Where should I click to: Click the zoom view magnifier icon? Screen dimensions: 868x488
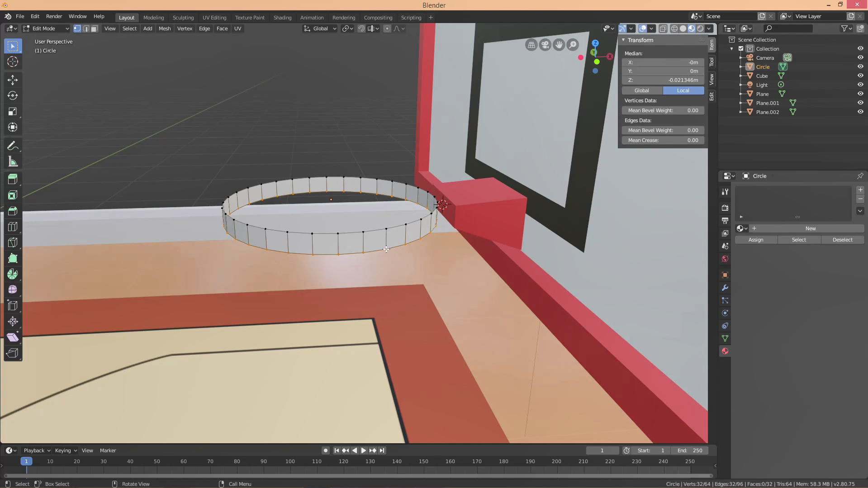point(573,45)
